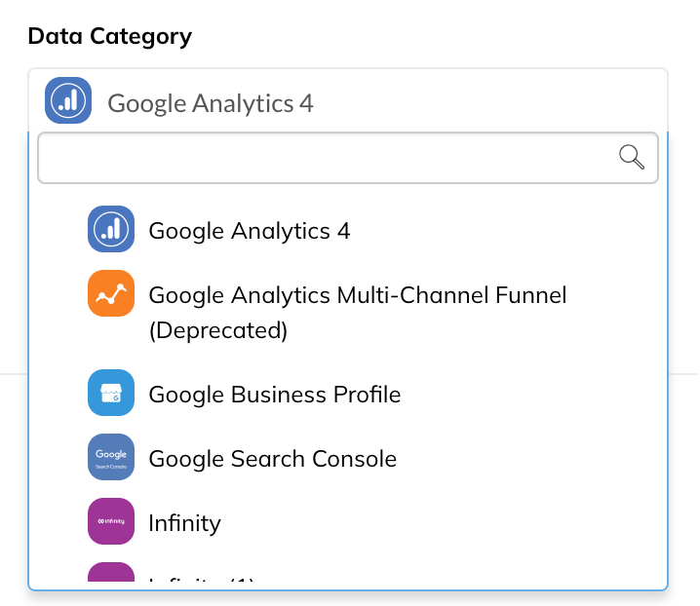Image resolution: width=700 pixels, height=606 pixels.
Task: Select the Infinity option
Action: (x=184, y=523)
